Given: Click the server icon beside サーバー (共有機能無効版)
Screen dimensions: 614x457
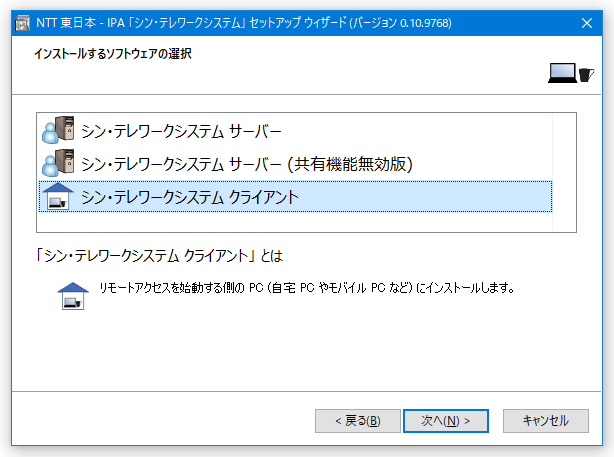Looking at the screenshot, I should (x=58, y=163).
